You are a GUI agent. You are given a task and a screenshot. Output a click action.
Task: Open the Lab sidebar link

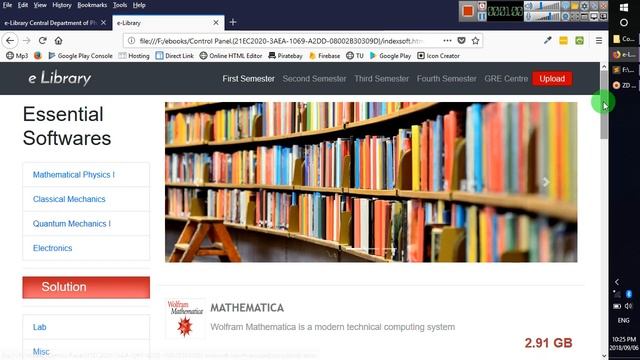[x=39, y=327]
